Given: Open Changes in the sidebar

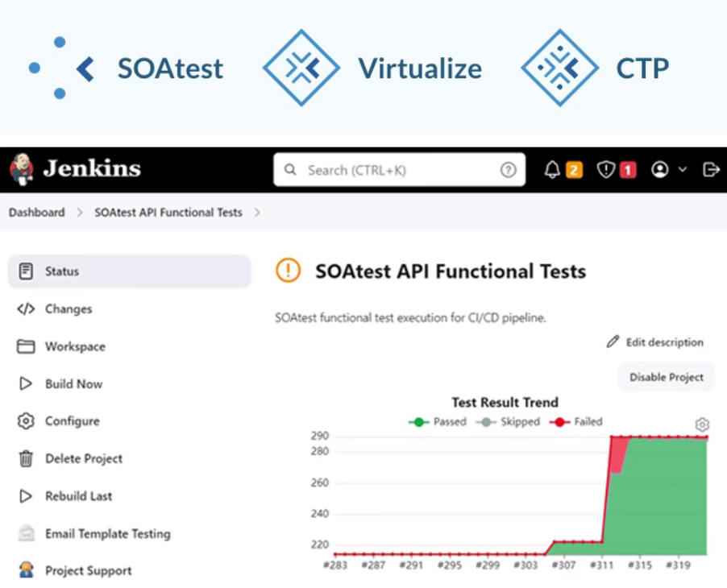Looking at the screenshot, I should click(69, 308).
